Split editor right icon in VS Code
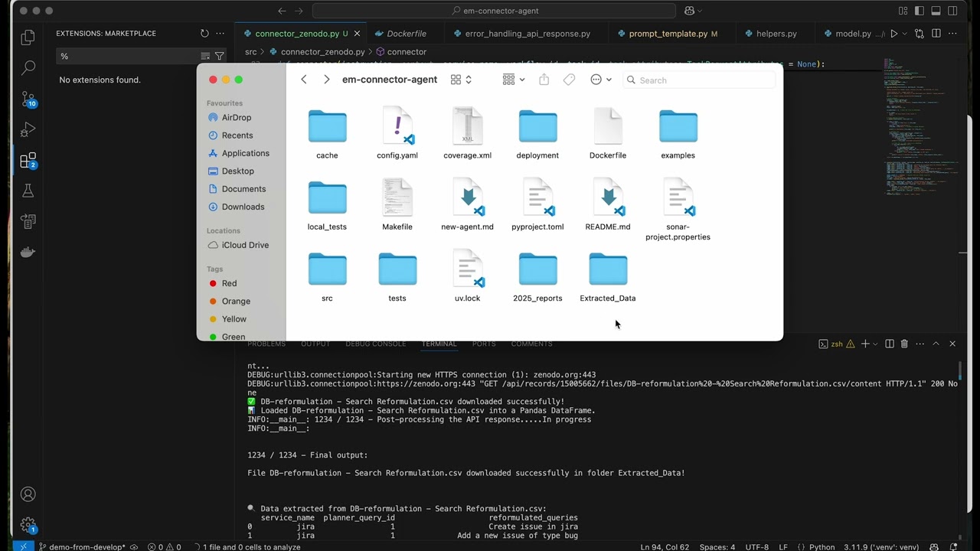Viewport: 980px width, 551px height. click(x=936, y=34)
